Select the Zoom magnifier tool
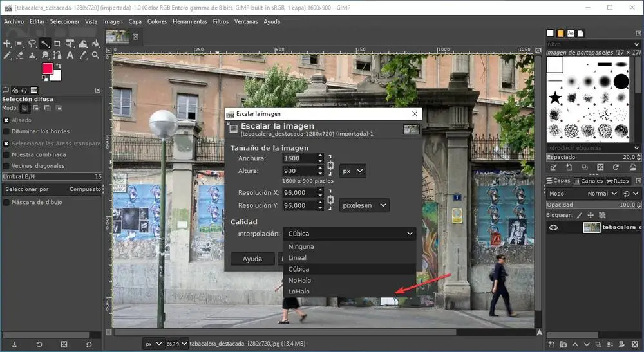 [x=96, y=55]
